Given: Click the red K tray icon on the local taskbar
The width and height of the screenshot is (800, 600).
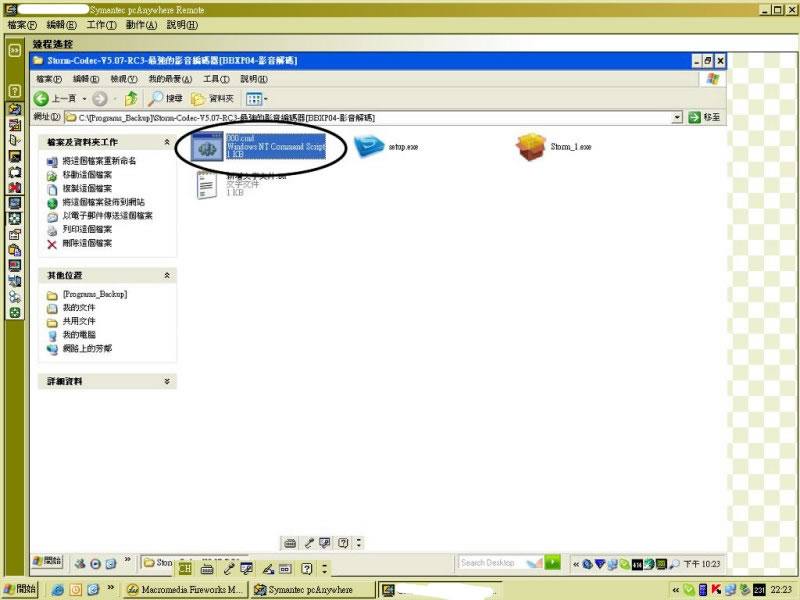Looking at the screenshot, I should click(716, 590).
